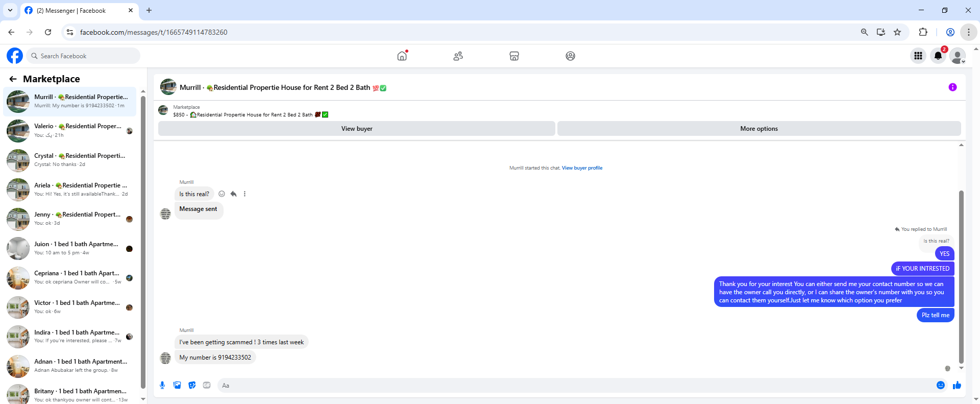980x404 pixels.
Task: Reply to the "Is this real?" message
Action: pos(233,194)
